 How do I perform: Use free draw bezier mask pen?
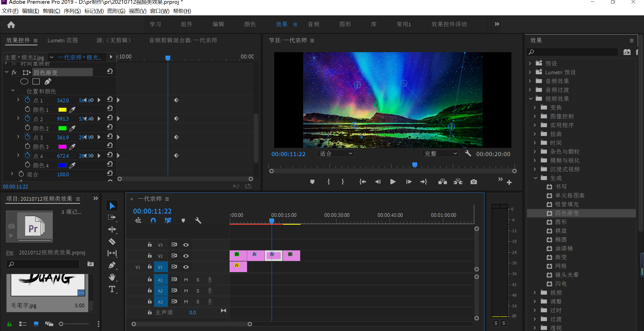(48, 81)
